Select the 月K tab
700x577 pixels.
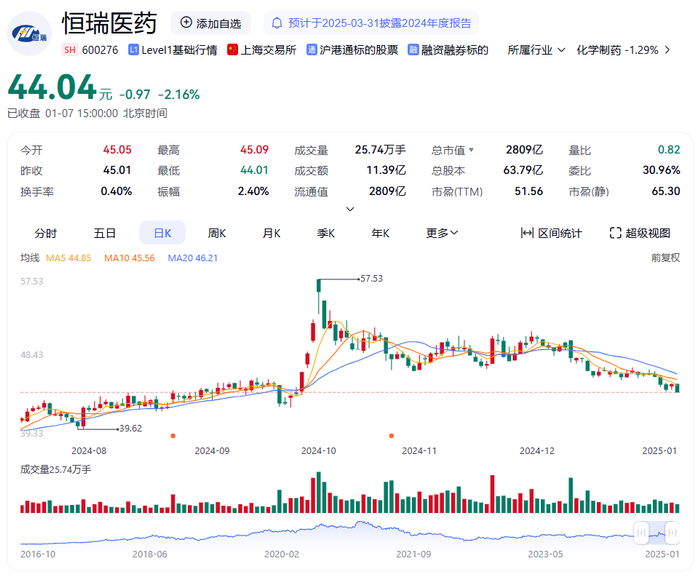[271, 233]
